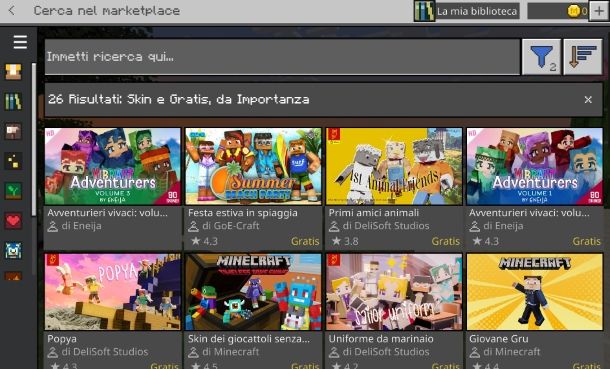This screenshot has width=610, height=369.
Task: Select the red heart icon in sidebar
Action: tap(13, 221)
